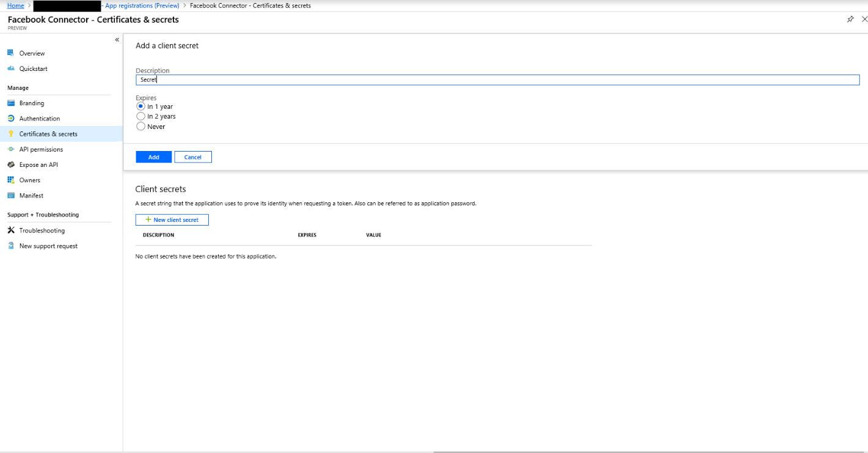Click the Authentication sidebar icon
The width and height of the screenshot is (868, 453).
(11, 118)
